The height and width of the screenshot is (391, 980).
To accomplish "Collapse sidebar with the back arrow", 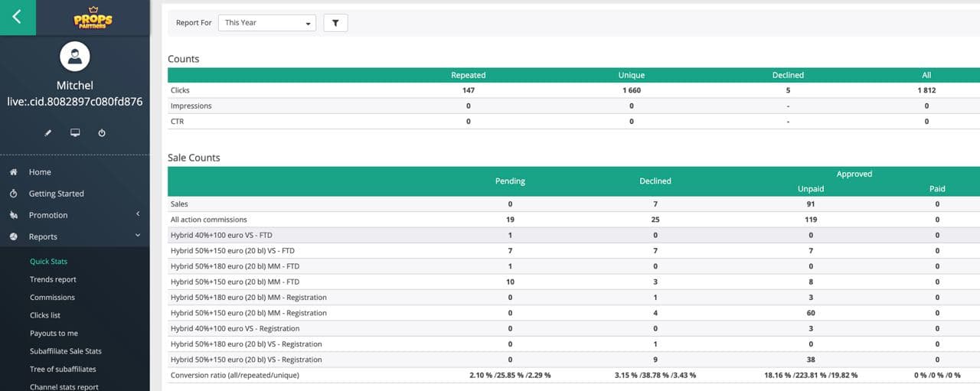I will point(17,17).
